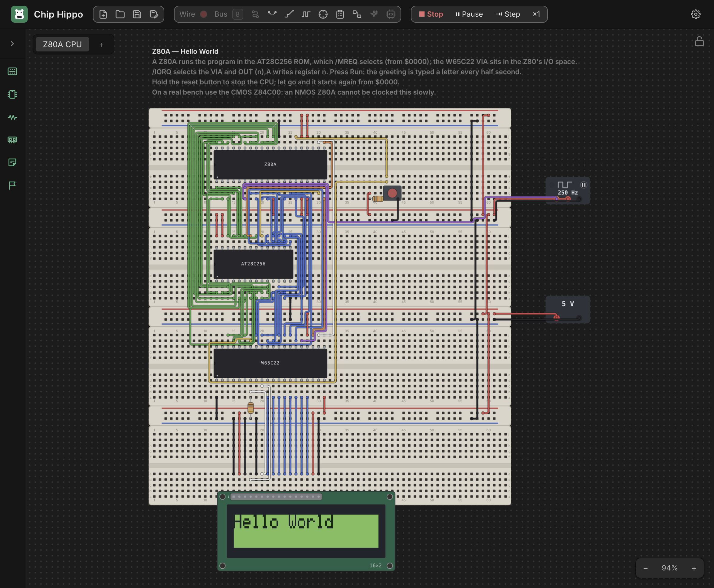Push the red reset button on breadboard
The height and width of the screenshot is (588, 714).
click(392, 193)
